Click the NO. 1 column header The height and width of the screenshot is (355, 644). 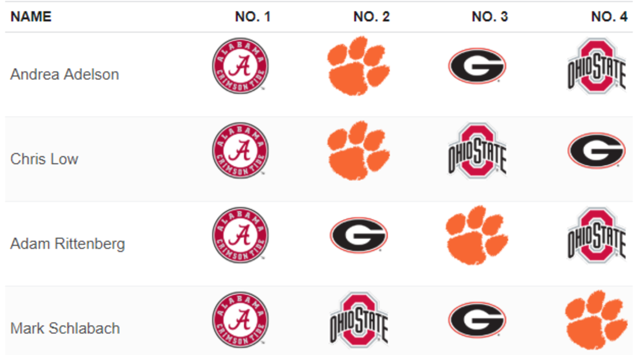click(253, 17)
